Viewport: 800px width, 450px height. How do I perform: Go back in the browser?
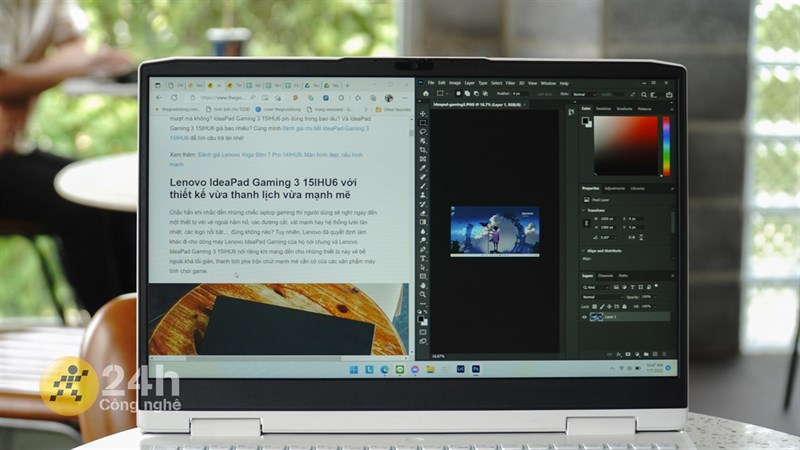click(x=159, y=97)
